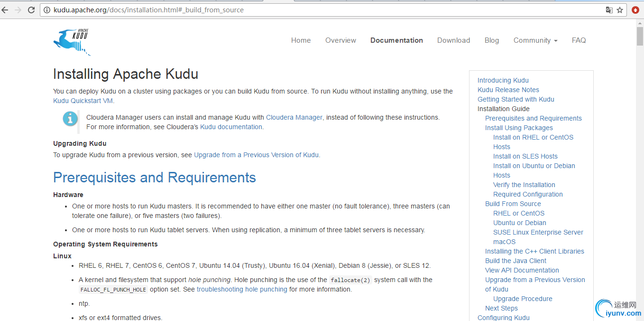Viewport: 644px width, 321px height.
Task: Click the FALLOC_FL_PUNCH_HOLE code text
Action: [x=113, y=290]
